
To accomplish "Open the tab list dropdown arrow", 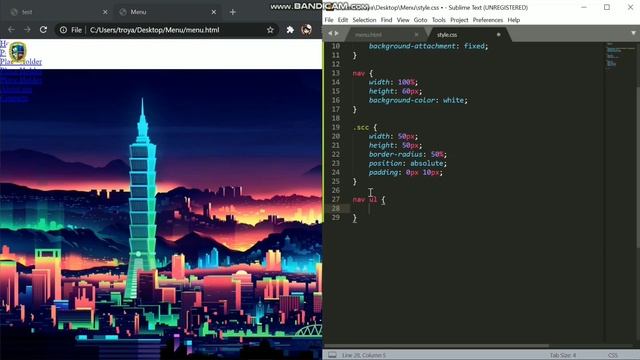I will click(x=633, y=33).
